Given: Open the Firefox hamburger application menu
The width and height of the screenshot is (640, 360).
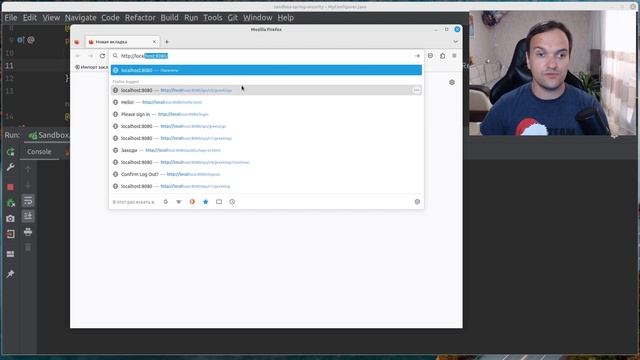Looking at the screenshot, I should (454, 56).
